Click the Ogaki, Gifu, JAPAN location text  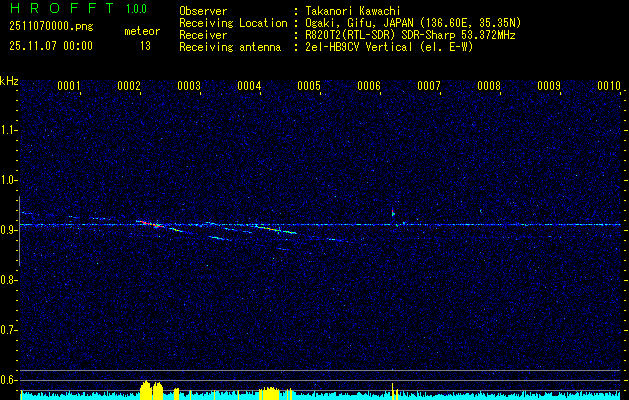coord(413,23)
